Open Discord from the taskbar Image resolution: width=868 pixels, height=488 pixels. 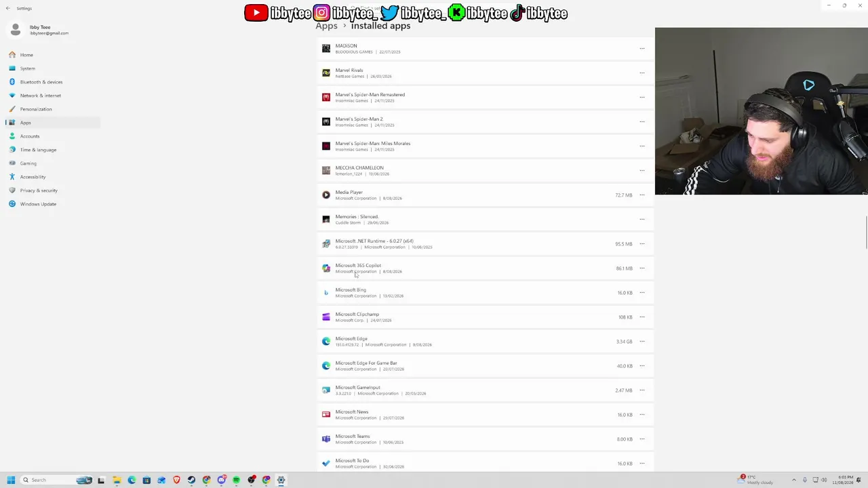221,480
